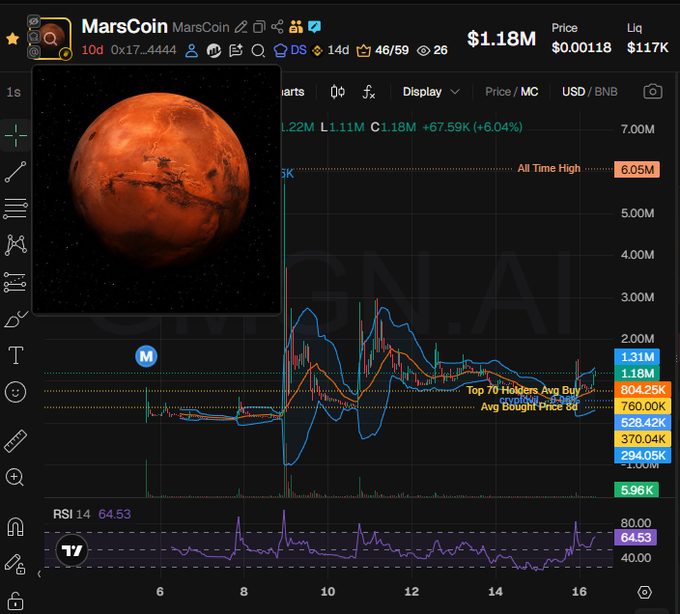The image size is (680, 614).
Task: Click the Top 70 Holders Avg Buy line label
Action: (523, 390)
